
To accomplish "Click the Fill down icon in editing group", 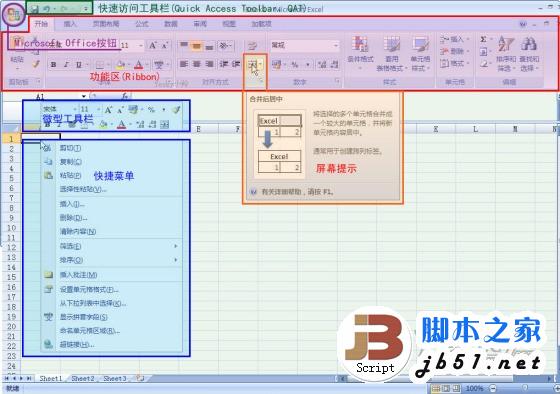I will (x=483, y=52).
